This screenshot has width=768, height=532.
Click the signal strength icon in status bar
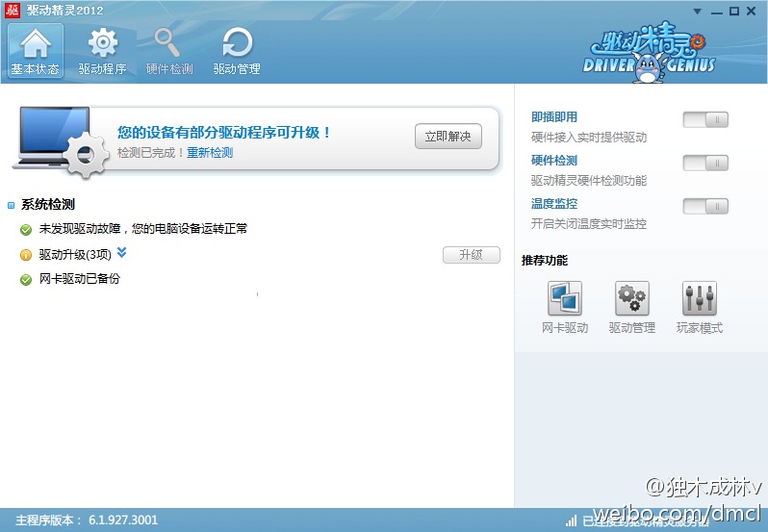point(571,520)
